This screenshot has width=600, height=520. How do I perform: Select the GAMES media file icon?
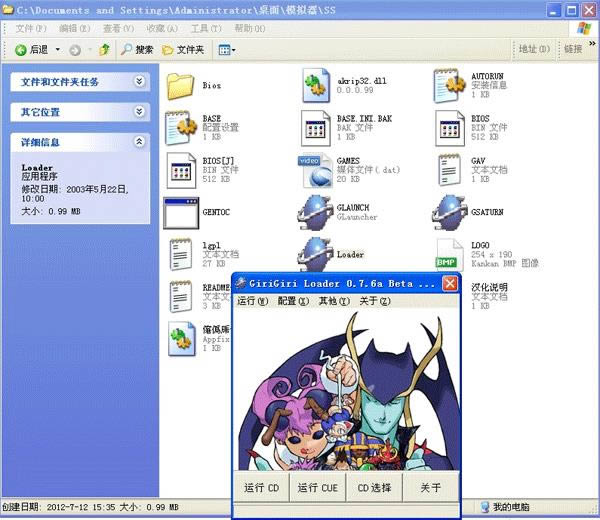pyautogui.click(x=315, y=171)
